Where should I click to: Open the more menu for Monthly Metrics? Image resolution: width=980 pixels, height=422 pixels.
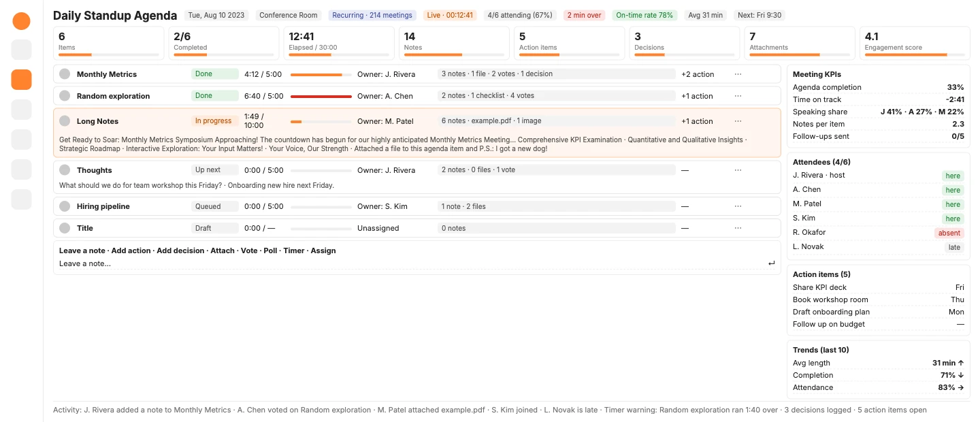tap(738, 74)
